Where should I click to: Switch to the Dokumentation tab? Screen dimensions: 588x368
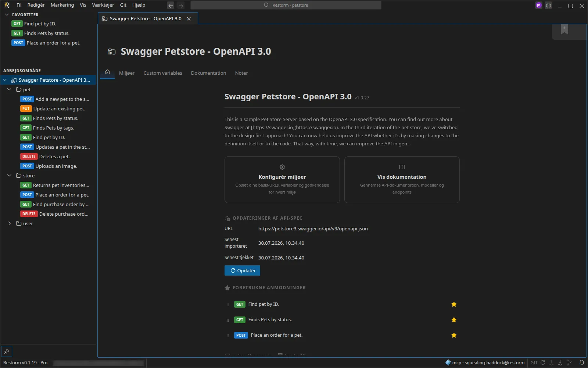208,73
